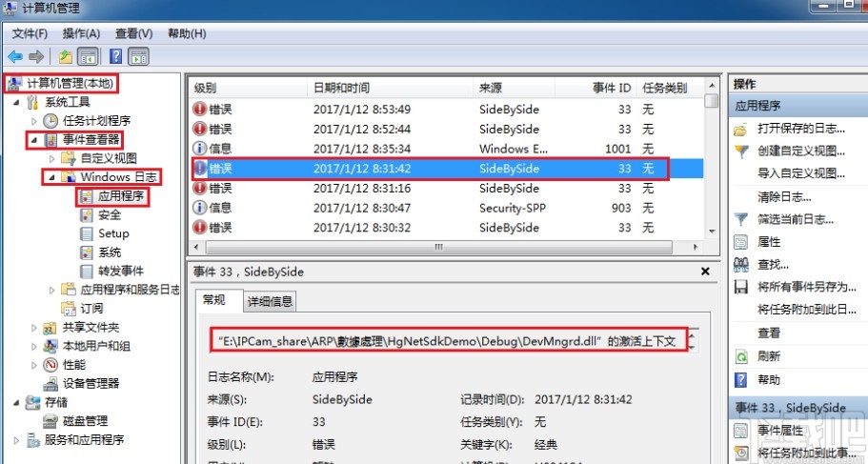
Task: Expand the 任务计划程序 arrow
Action: click(x=34, y=121)
